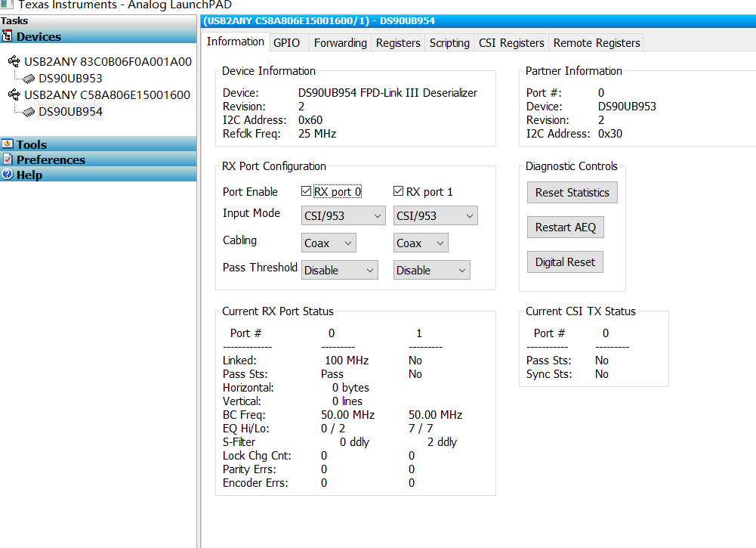The height and width of the screenshot is (548, 756).
Task: Click port 1 BC Freq value 50.00 MHz
Action: coord(435,415)
